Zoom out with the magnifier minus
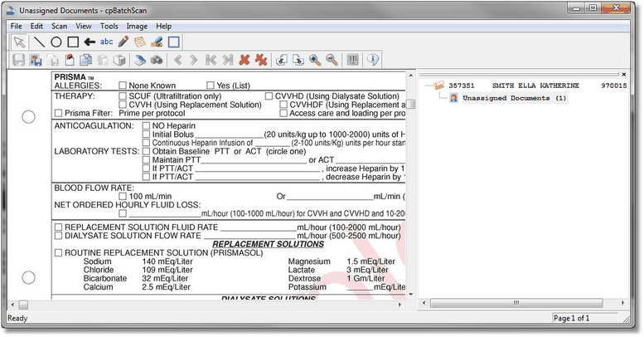The width and height of the screenshot is (644, 337). (332, 60)
